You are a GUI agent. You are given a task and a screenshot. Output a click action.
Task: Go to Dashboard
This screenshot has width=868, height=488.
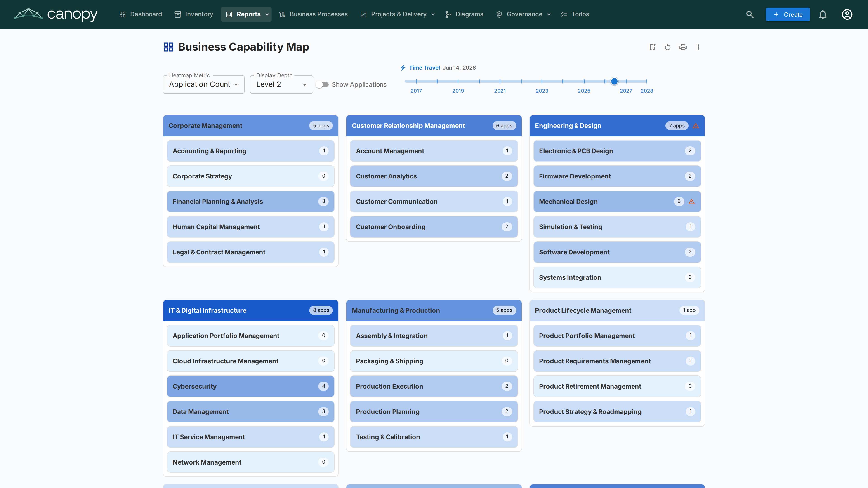(x=141, y=14)
